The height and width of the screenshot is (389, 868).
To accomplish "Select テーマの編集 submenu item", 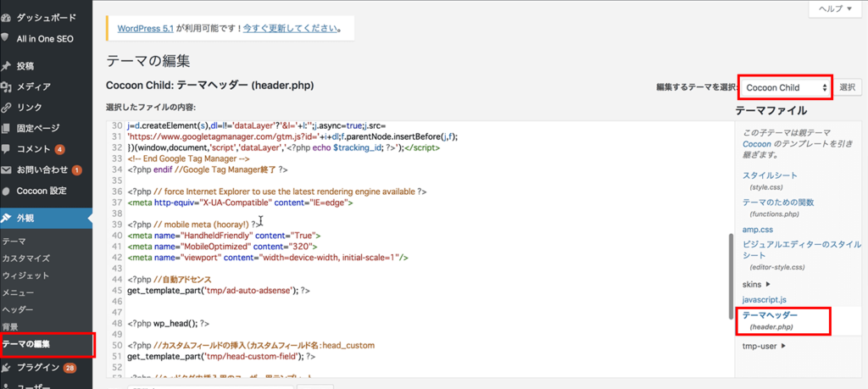I will point(26,344).
